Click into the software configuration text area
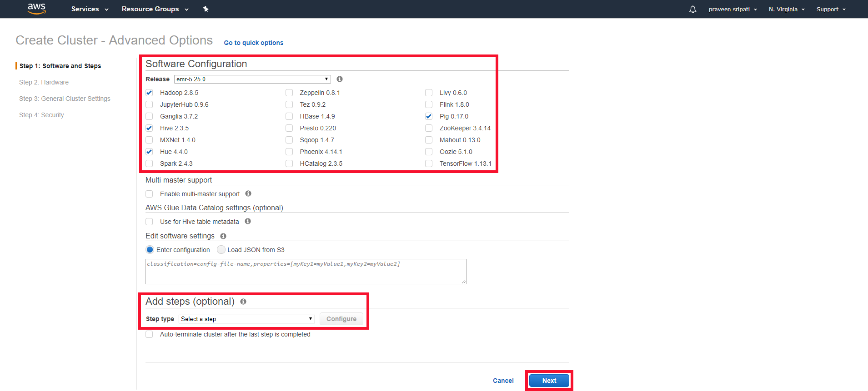This screenshot has height=391, width=868. click(x=306, y=272)
